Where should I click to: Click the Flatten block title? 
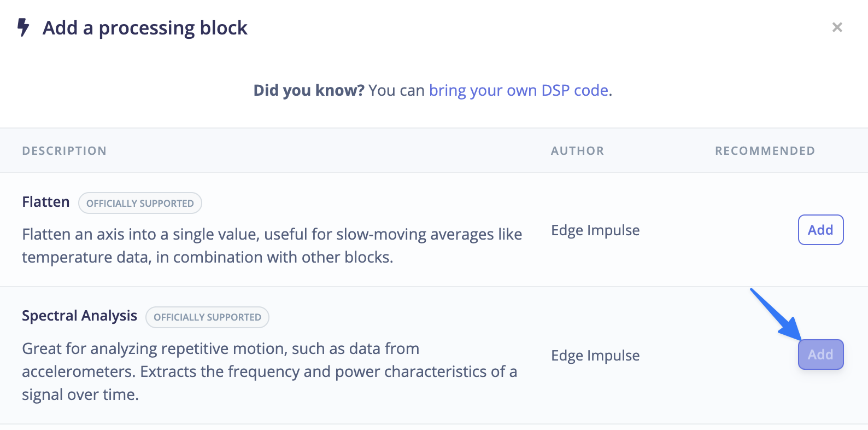46,202
